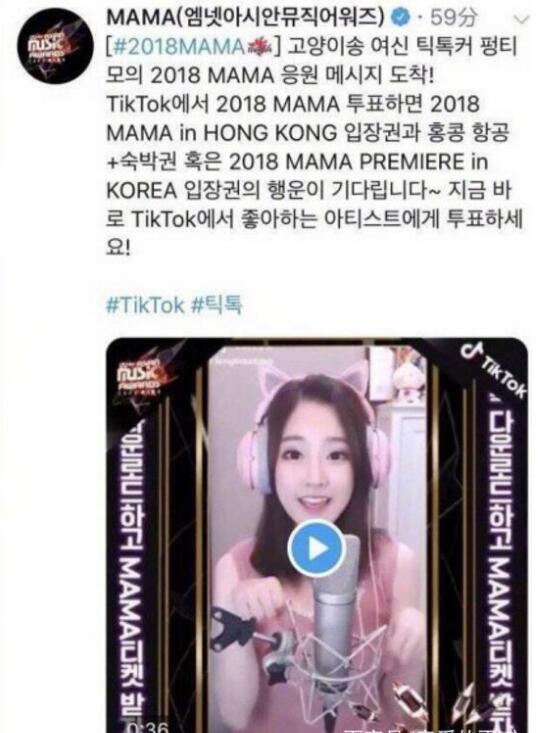
Task: Click the 59分 tweet timestamp
Action: tap(454, 18)
